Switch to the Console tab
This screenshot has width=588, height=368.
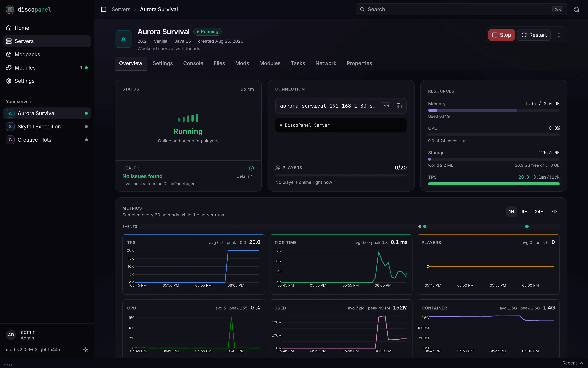[x=193, y=63]
